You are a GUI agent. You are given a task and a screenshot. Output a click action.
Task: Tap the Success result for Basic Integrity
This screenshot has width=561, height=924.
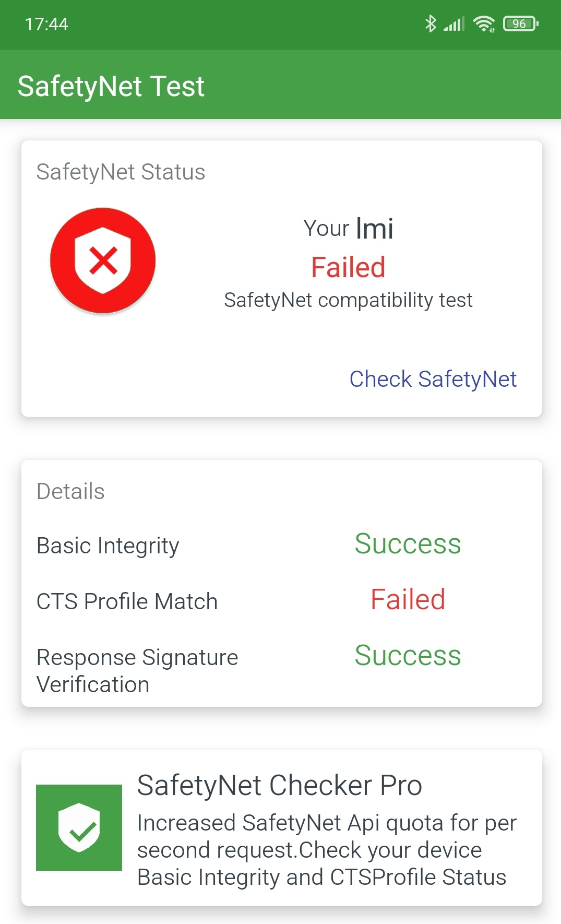click(x=408, y=544)
